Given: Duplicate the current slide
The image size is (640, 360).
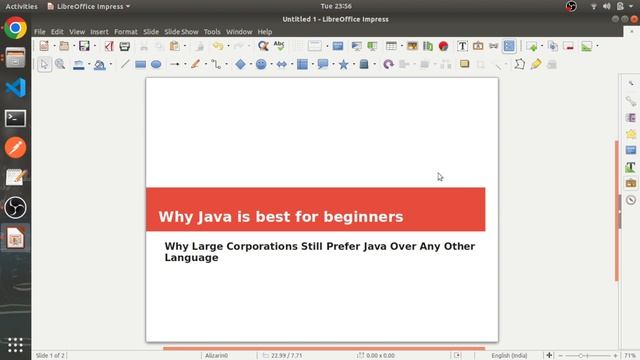Looking at the screenshot, I should (553, 46).
